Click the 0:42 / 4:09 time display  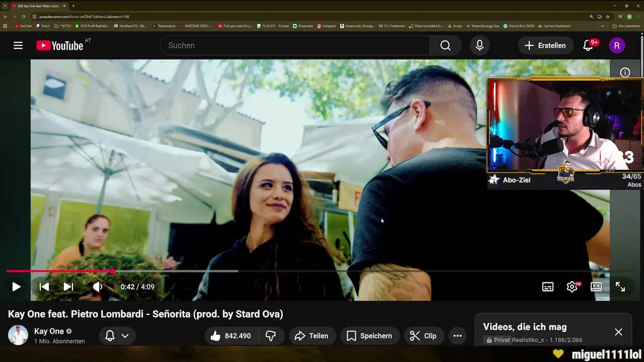click(137, 287)
